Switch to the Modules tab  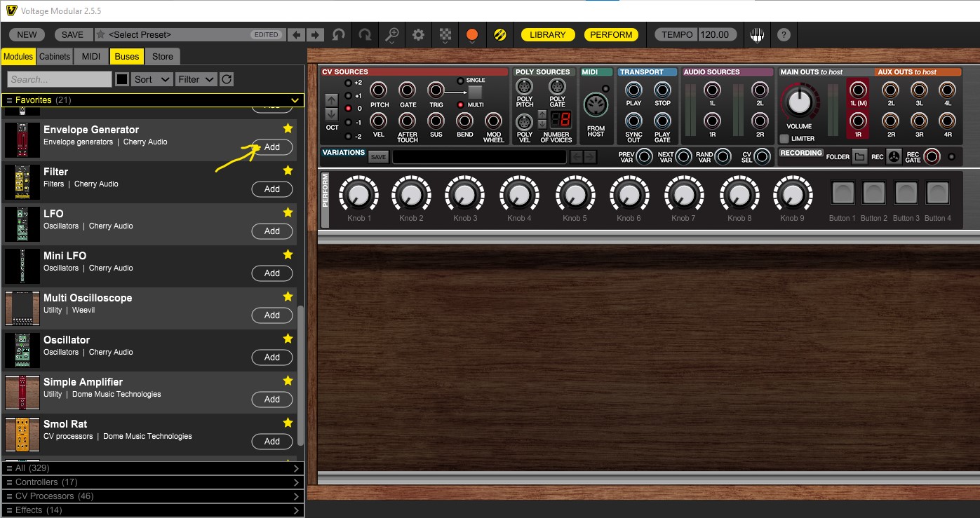(18, 57)
